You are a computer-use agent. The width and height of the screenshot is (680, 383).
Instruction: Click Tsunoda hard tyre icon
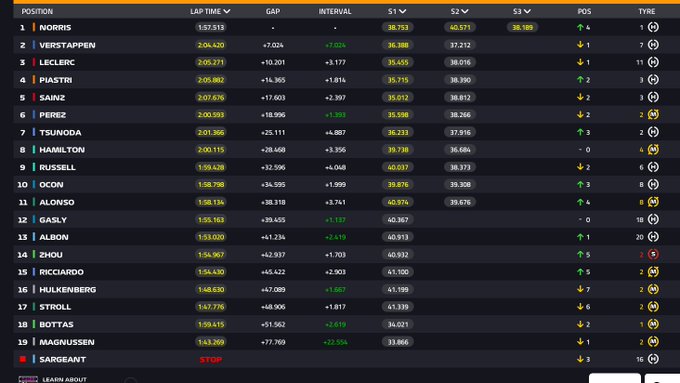point(653,132)
